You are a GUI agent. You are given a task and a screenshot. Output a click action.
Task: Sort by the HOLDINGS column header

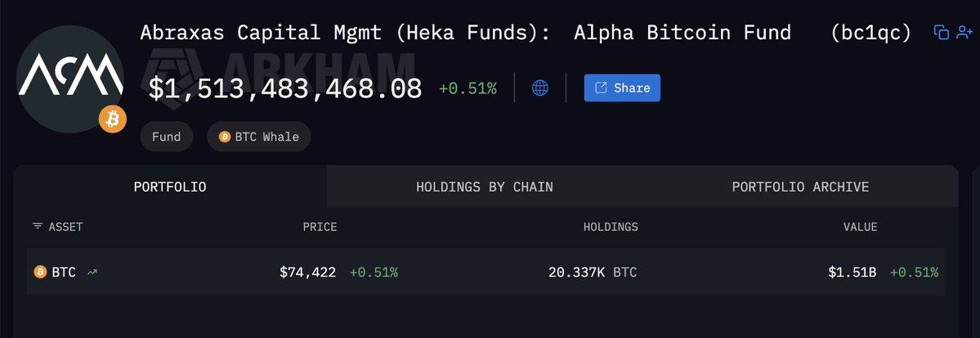(x=610, y=227)
